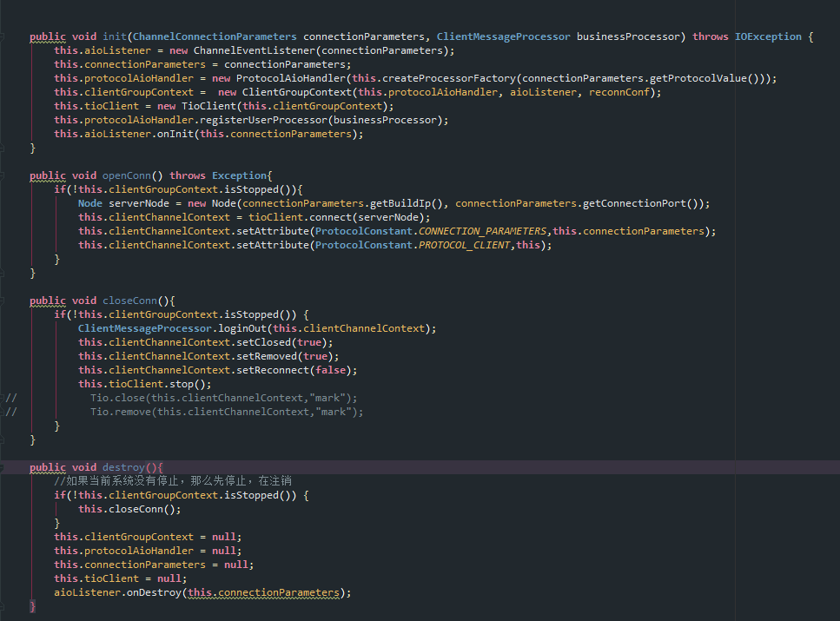
Task: Click tioClient.connect call
Action: (300, 217)
